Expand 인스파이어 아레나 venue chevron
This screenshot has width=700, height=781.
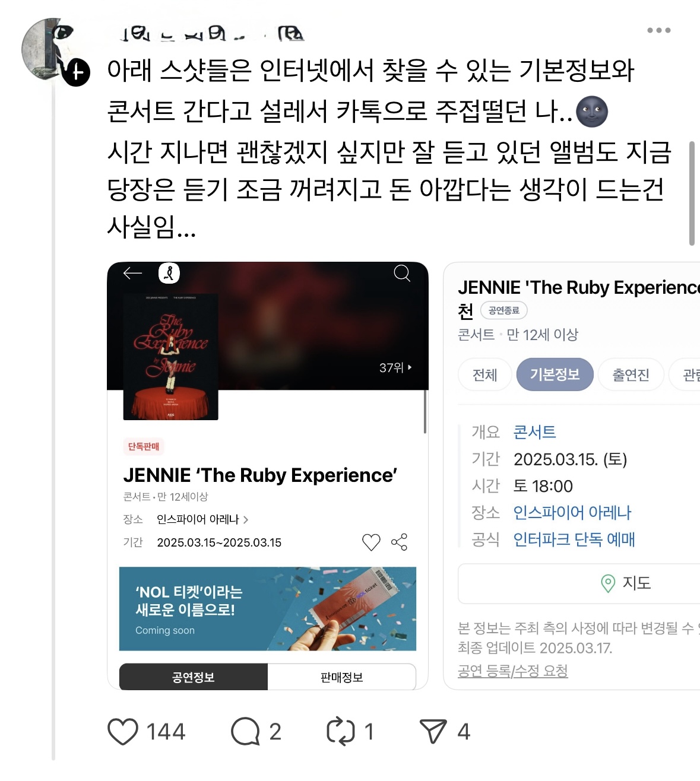(x=246, y=520)
